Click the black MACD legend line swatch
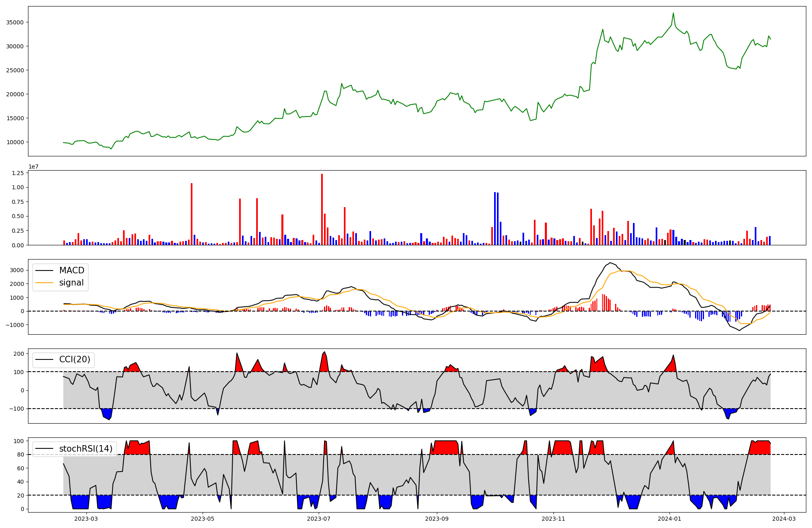Image resolution: width=812 pixels, height=528 pixels. 44,270
